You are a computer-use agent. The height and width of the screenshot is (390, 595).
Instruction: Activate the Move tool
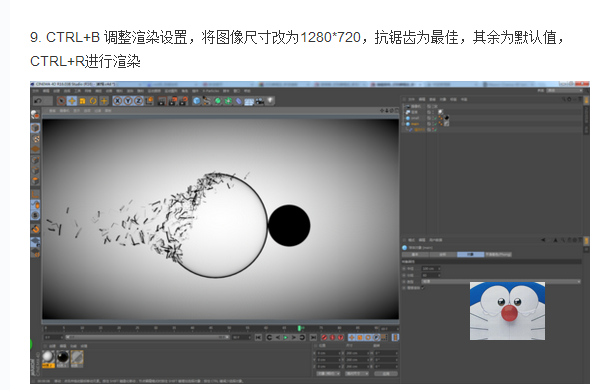pyautogui.click(x=72, y=101)
